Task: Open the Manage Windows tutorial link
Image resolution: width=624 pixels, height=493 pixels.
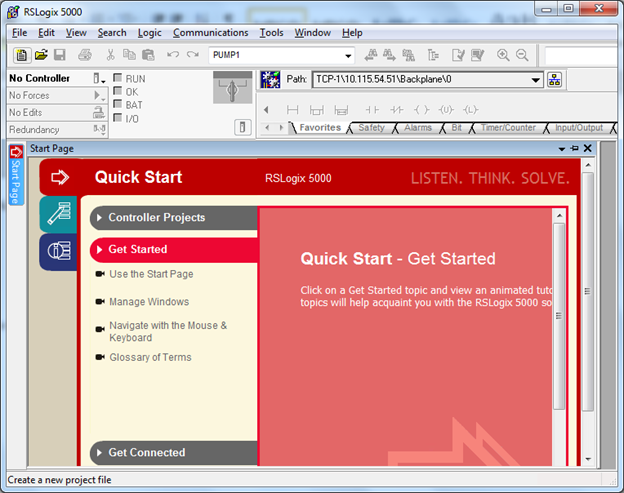Action: (x=148, y=302)
